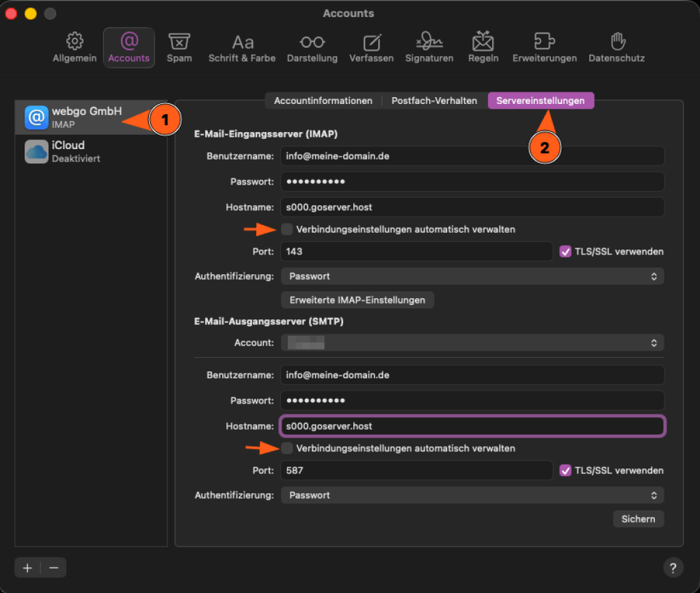Open Erweiterte IMAP-Einstellungen
The image size is (700, 593).
click(x=357, y=300)
